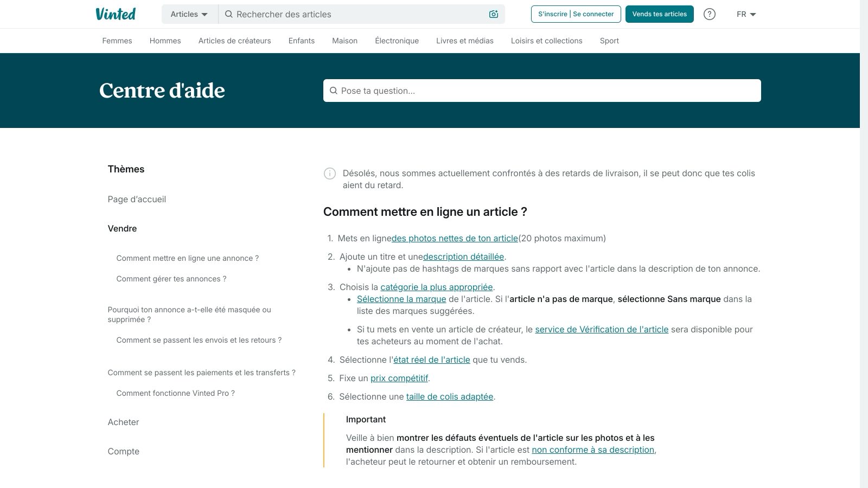This screenshot has width=868, height=488.
Task: Open Comment se passent les envois et retours
Action: tap(199, 340)
